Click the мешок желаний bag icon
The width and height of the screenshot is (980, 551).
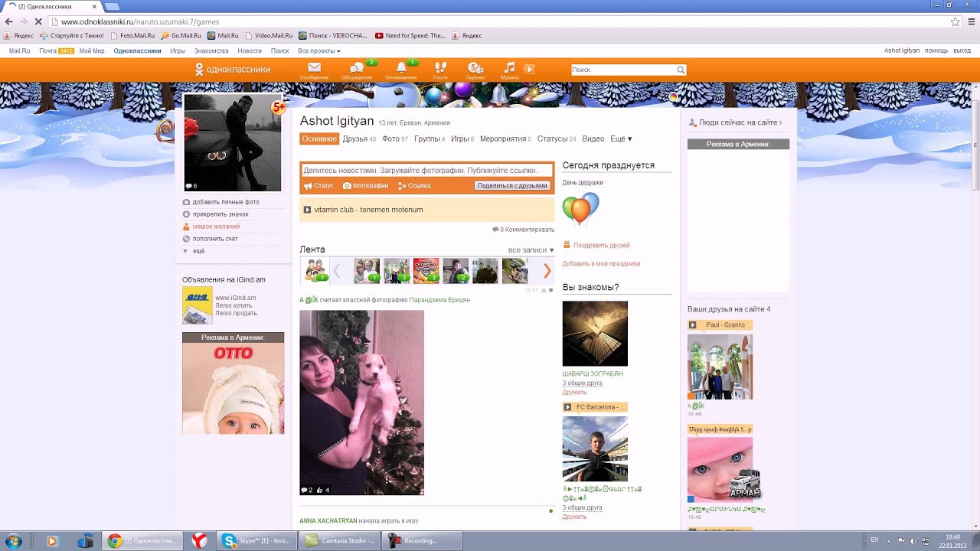[x=186, y=227]
